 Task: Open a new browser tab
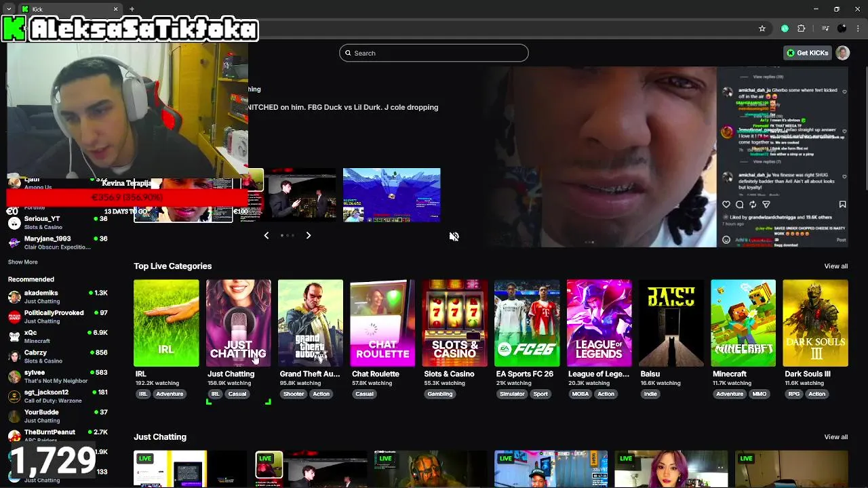pos(132,9)
